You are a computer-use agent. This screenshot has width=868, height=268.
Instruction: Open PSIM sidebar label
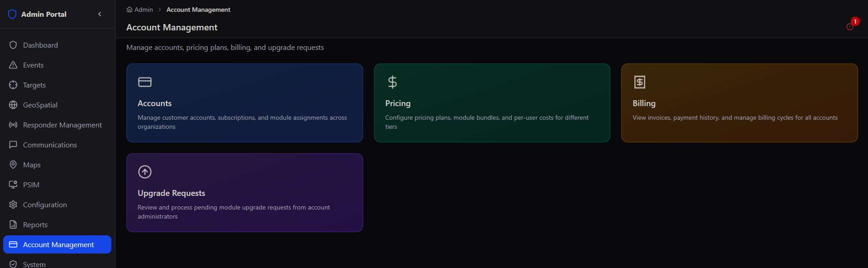[31, 185]
